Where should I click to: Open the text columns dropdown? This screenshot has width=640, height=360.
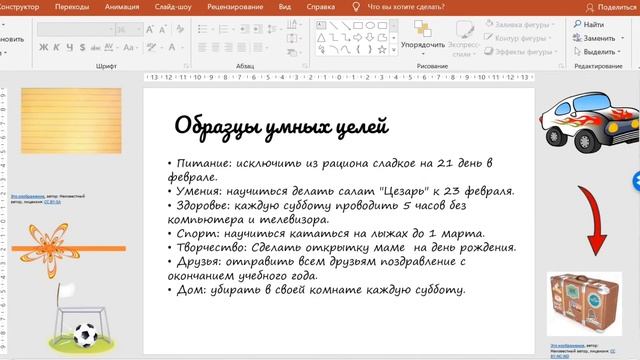(260, 47)
